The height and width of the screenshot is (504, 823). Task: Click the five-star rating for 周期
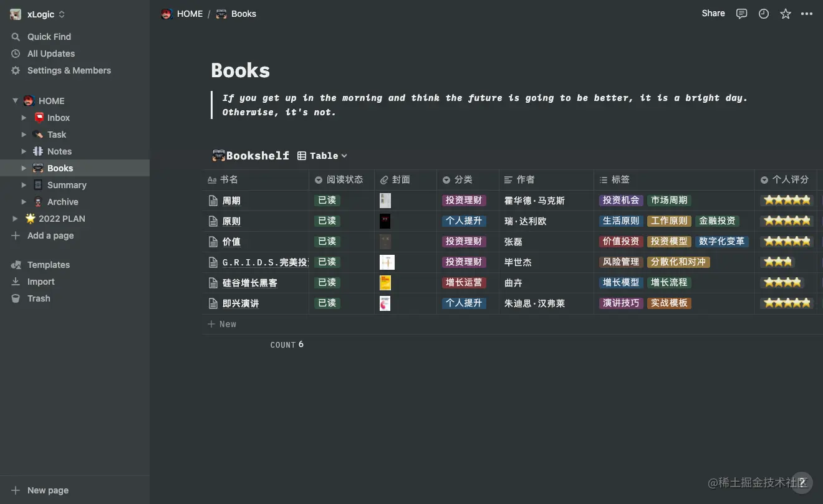787,200
